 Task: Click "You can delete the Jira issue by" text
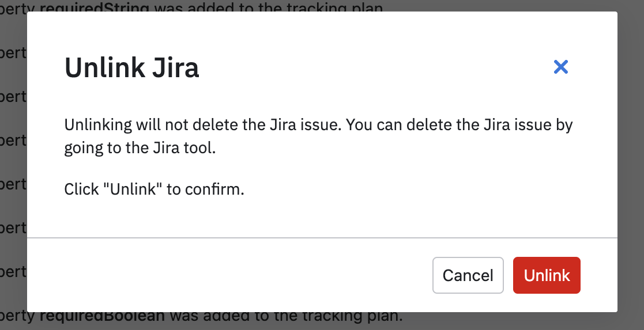(459, 125)
